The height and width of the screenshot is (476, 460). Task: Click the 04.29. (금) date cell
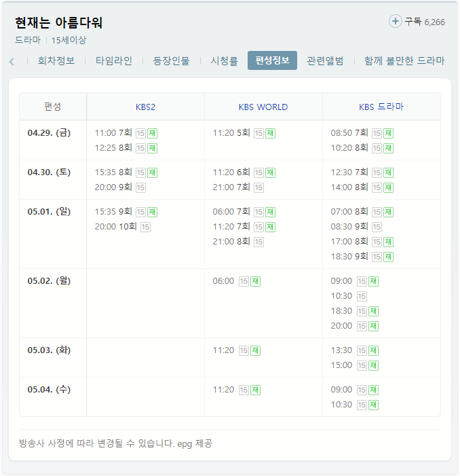(49, 132)
